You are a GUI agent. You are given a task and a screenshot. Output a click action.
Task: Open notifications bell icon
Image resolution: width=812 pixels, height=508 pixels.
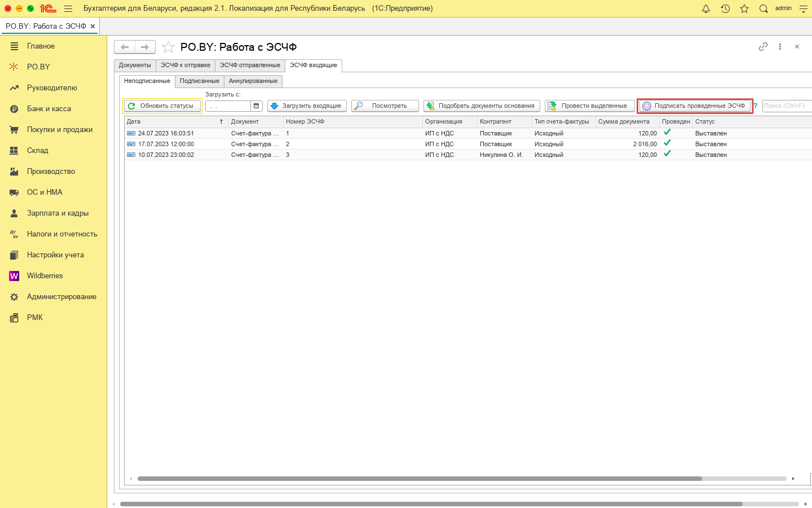tap(706, 8)
